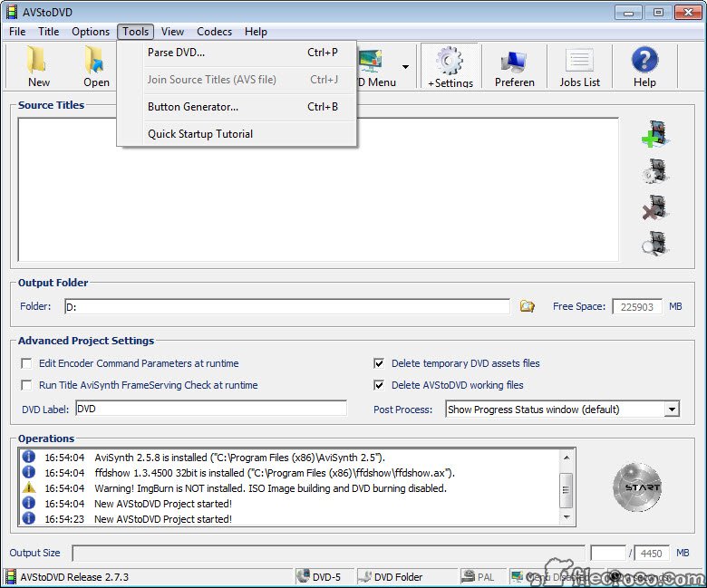
Task: Click Operations log scroll up arrow
Action: coord(567,458)
